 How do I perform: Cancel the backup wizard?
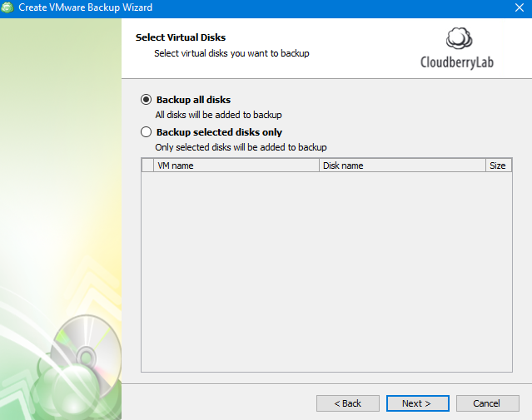488,403
